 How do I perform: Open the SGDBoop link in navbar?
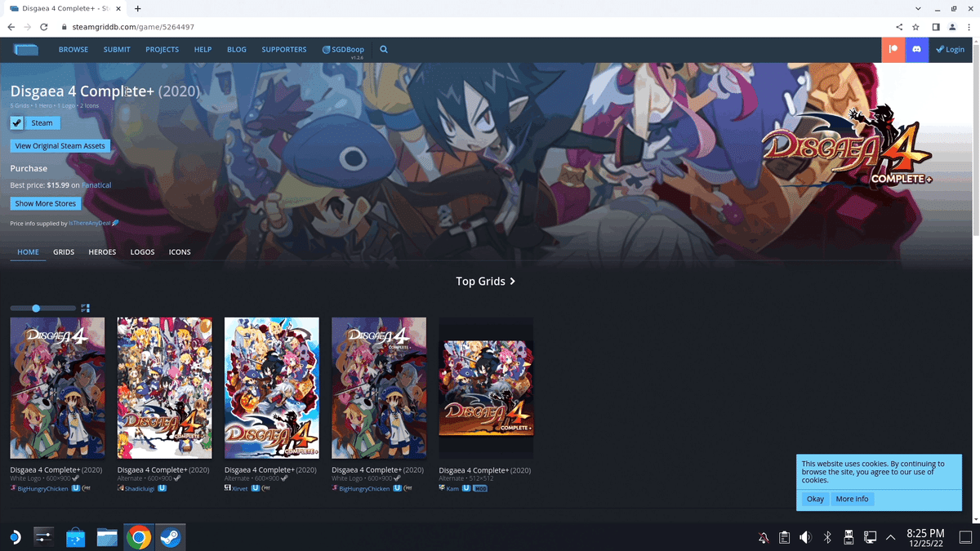coord(343,50)
